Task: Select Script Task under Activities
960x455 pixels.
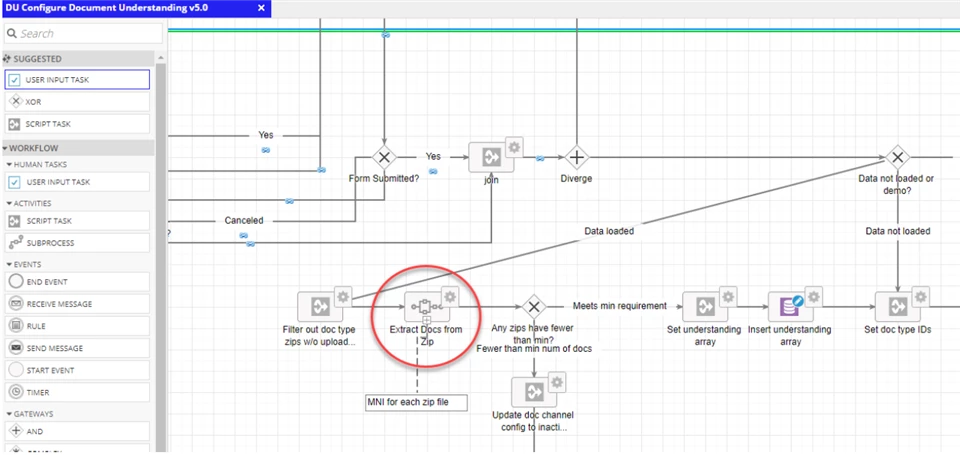Action: point(77,220)
